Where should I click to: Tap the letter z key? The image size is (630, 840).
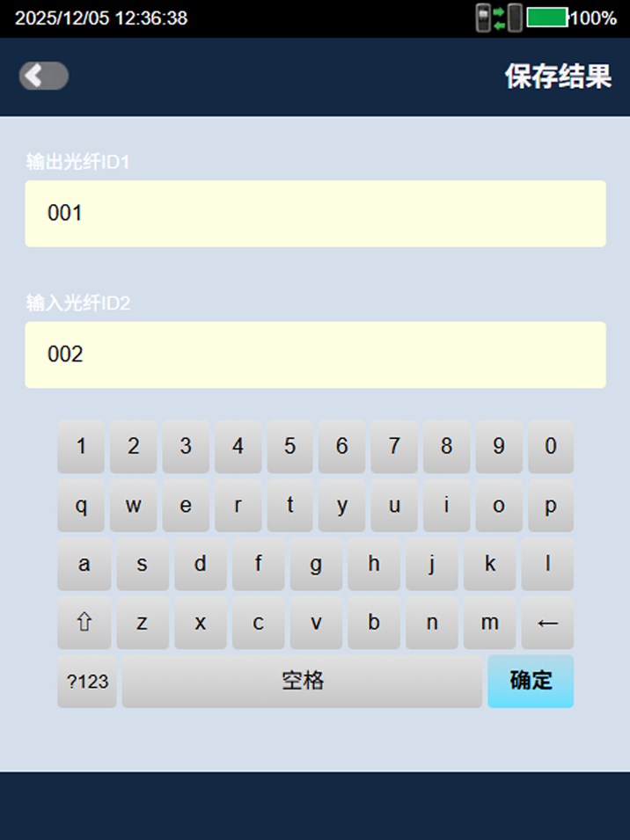click(142, 623)
